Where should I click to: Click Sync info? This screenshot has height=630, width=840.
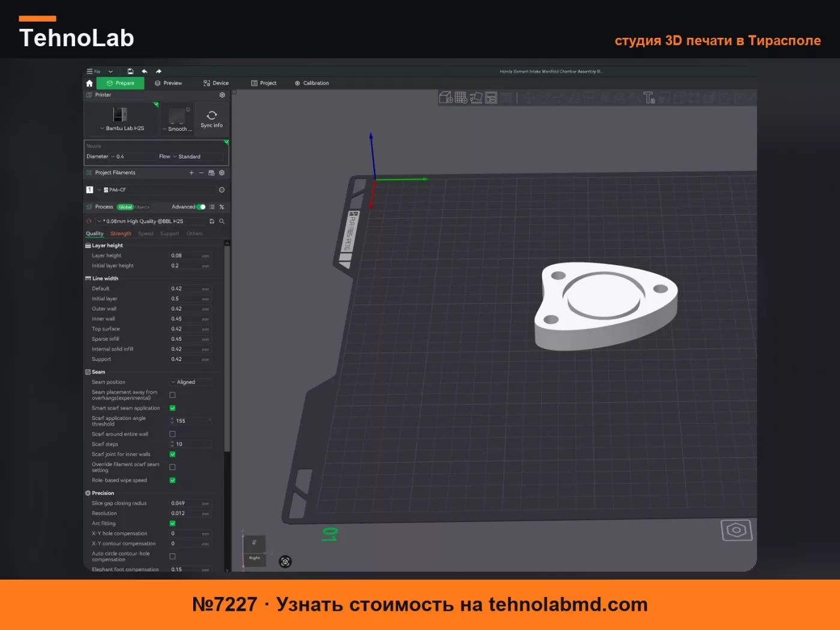click(212, 119)
